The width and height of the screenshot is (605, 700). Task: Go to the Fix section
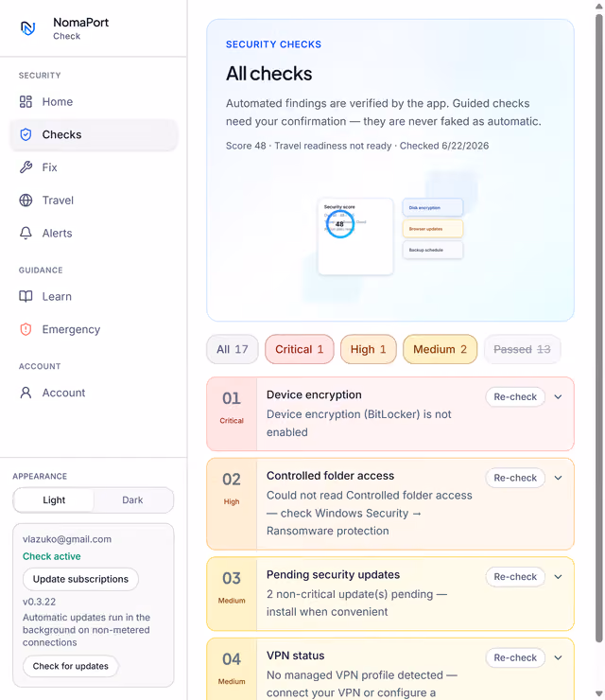(94, 167)
